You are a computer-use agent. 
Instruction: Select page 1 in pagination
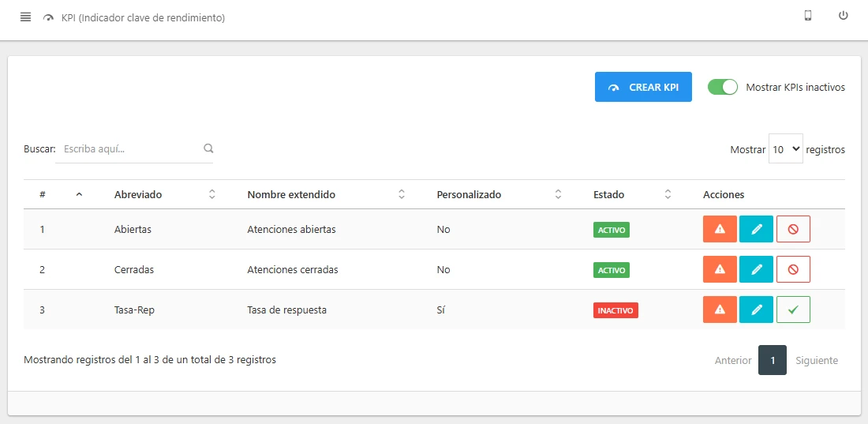773,360
